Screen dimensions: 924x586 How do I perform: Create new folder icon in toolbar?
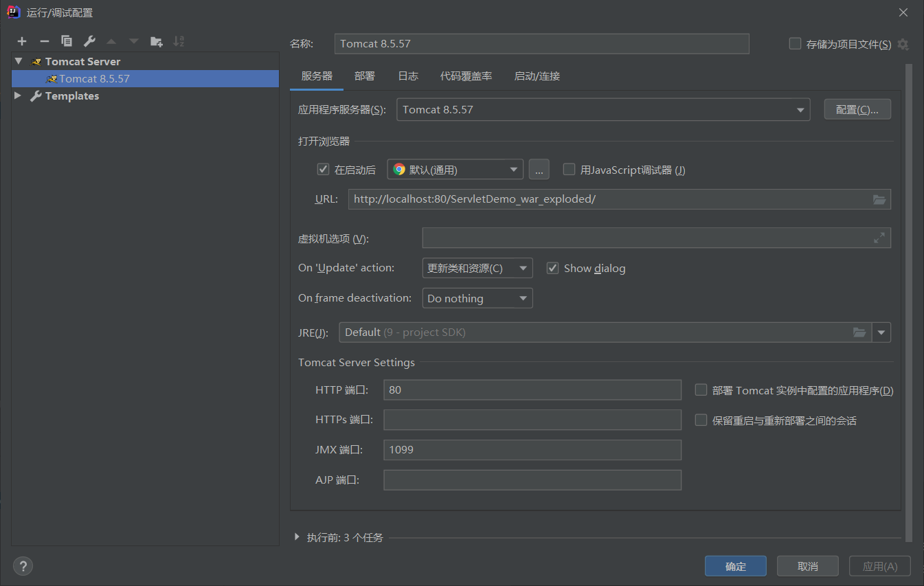[x=157, y=41]
